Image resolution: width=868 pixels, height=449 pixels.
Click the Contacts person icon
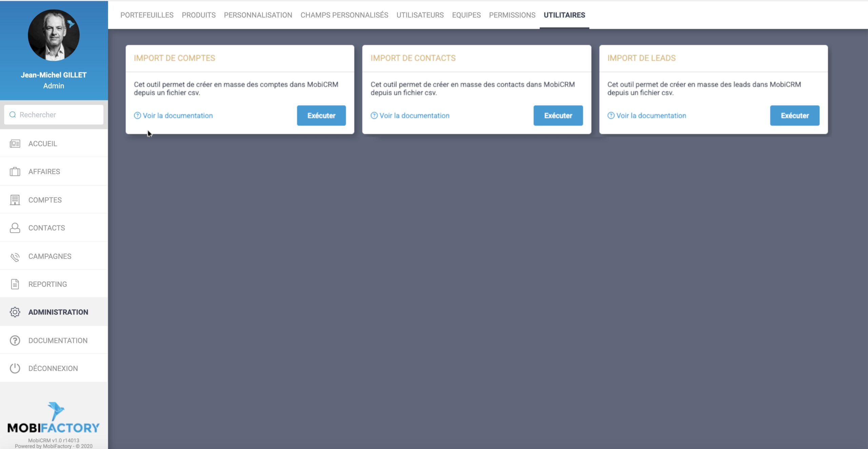click(15, 228)
